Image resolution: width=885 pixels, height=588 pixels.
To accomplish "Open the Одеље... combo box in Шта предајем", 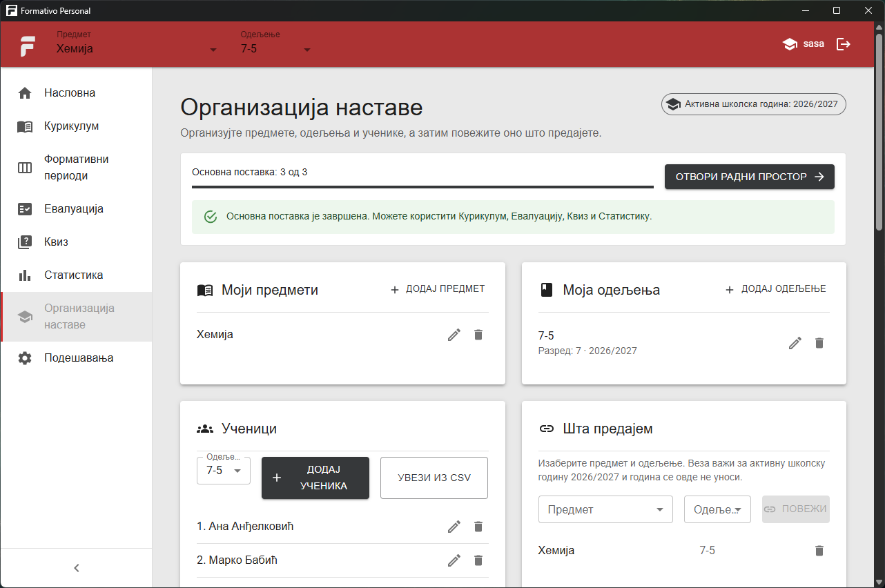I will click(x=717, y=509).
